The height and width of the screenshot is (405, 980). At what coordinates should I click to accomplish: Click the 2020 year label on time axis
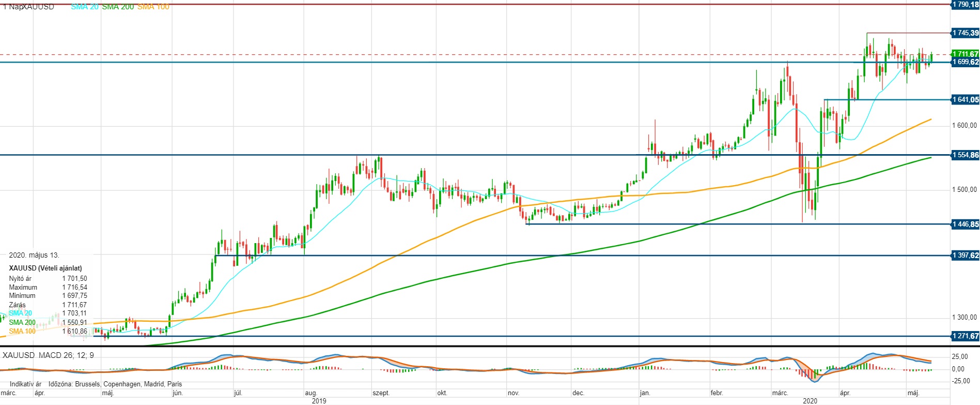pos(810,401)
